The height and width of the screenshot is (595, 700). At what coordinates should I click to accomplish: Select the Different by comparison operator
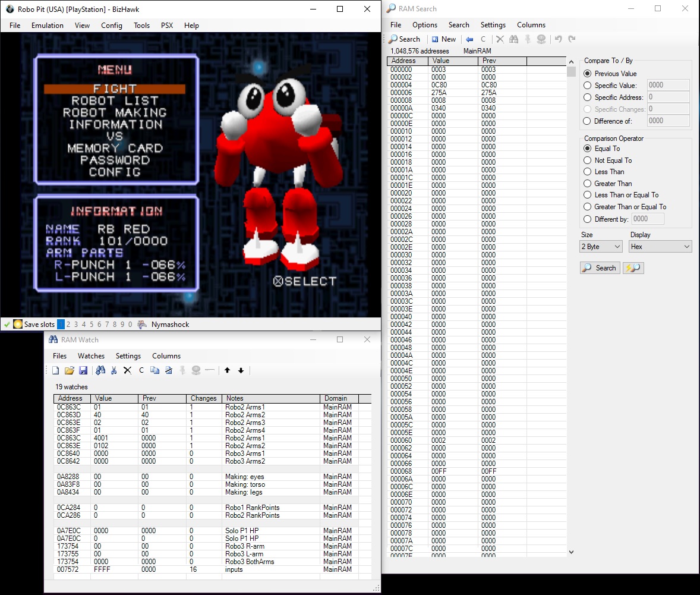click(588, 219)
